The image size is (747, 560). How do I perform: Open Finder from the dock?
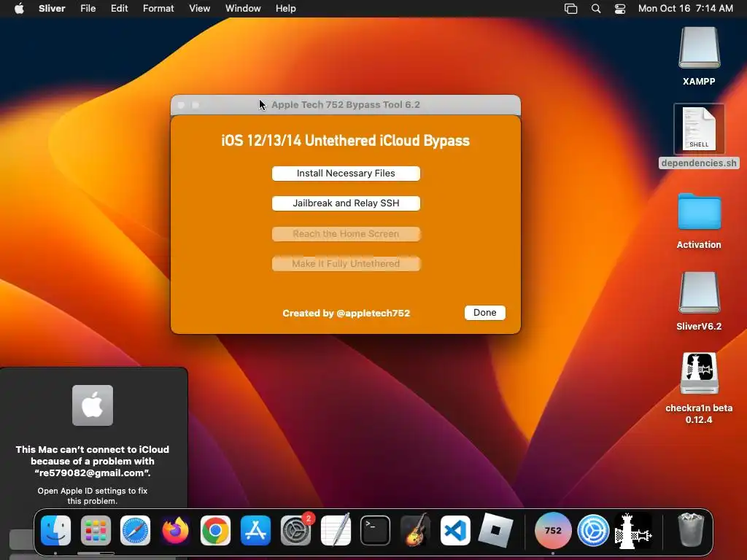[x=55, y=530]
